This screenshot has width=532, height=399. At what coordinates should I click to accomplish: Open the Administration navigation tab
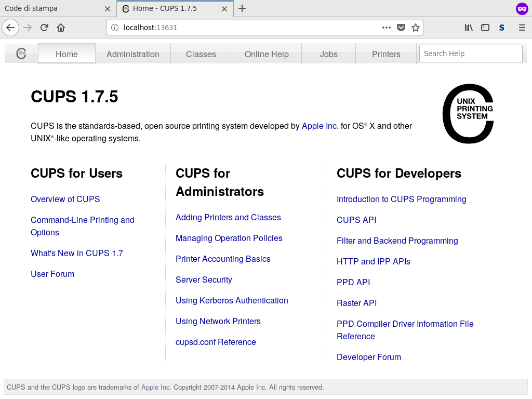132,54
